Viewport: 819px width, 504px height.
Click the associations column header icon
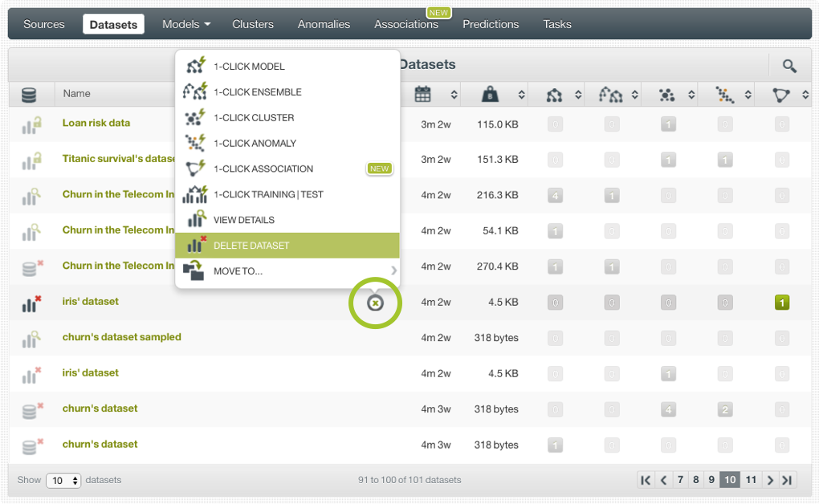[x=781, y=96]
